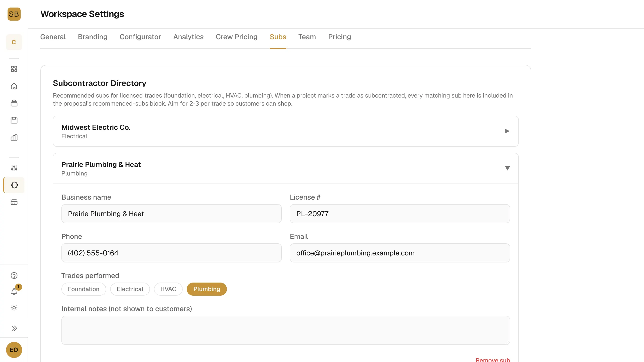This screenshot has width=644, height=362.
Task: Open the bar chart reports icon
Action: (x=14, y=137)
